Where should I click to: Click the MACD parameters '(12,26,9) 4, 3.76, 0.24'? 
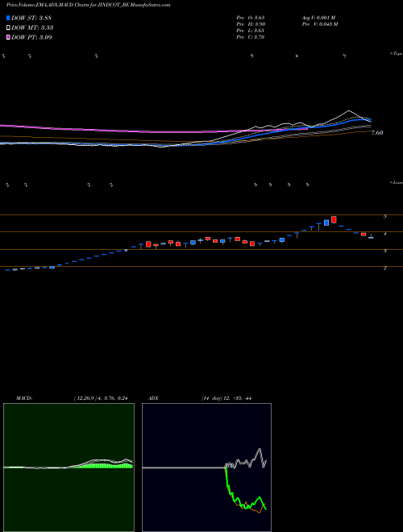click(x=102, y=398)
